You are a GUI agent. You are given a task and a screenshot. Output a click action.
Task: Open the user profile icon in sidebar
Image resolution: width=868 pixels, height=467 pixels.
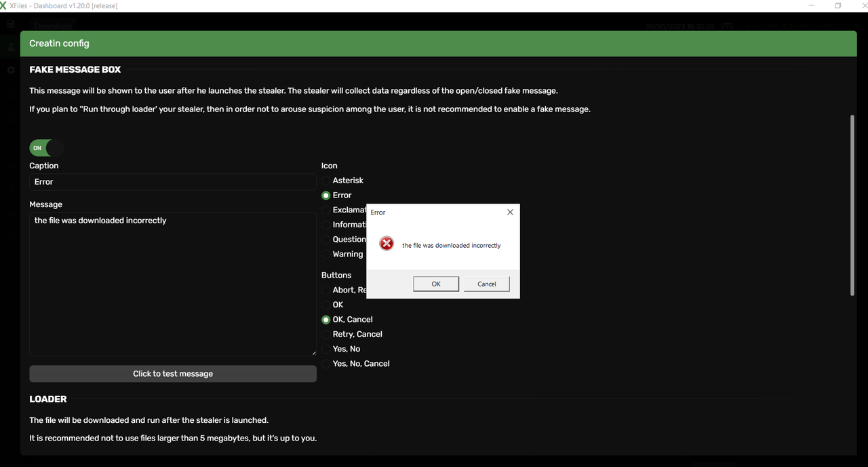(x=11, y=47)
